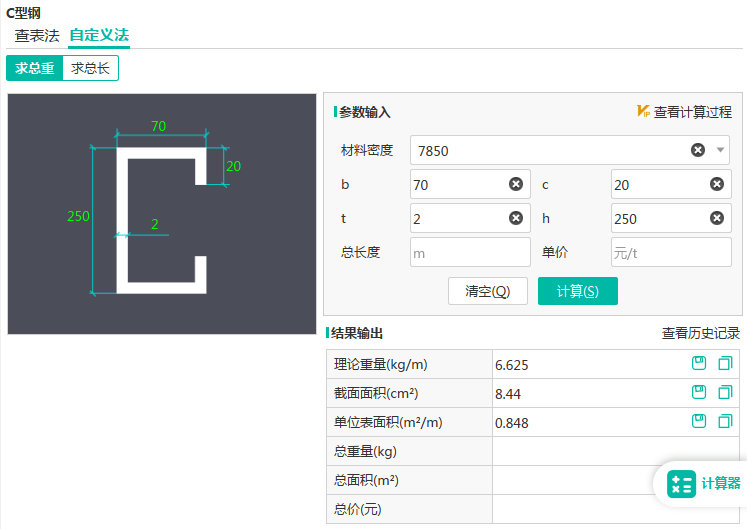Click the 250 dimension label in diagram
Image resolution: width=747 pixels, height=529 pixels.
tap(78, 216)
